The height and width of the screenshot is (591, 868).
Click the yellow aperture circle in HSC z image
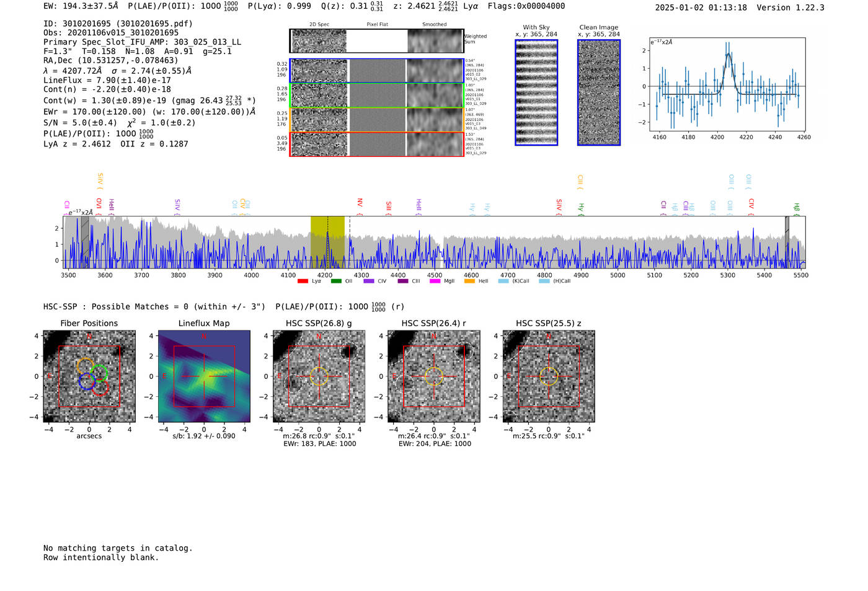[549, 376]
